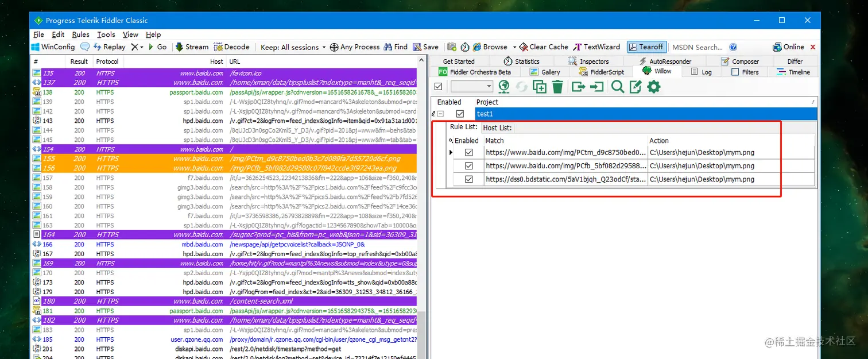This screenshot has width=868, height=359.
Task: Click the comment speech bubble icon
Action: pos(85,47)
